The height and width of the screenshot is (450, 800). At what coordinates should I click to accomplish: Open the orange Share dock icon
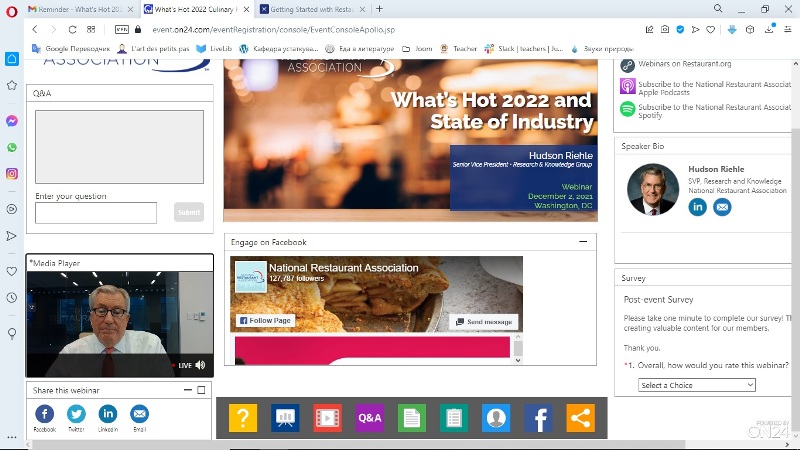[x=580, y=418]
